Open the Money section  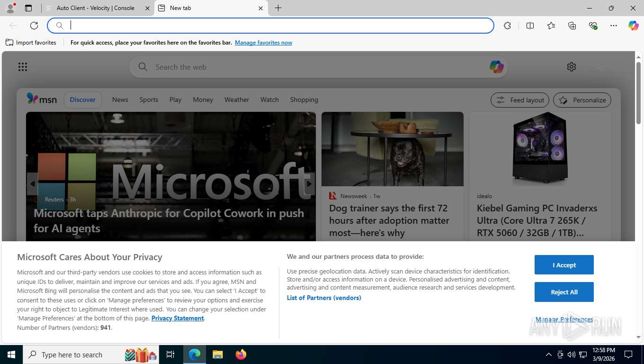203,100
